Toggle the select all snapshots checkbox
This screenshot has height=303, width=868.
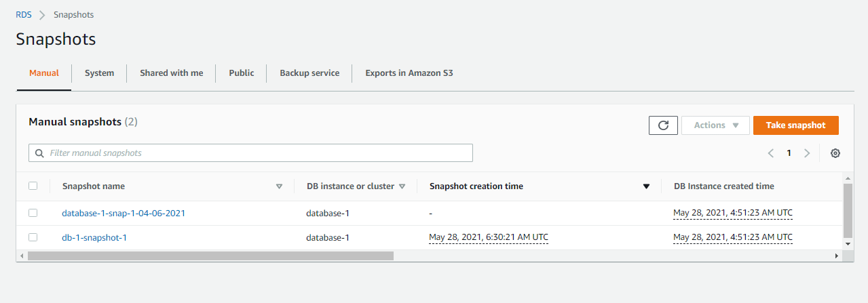point(33,186)
